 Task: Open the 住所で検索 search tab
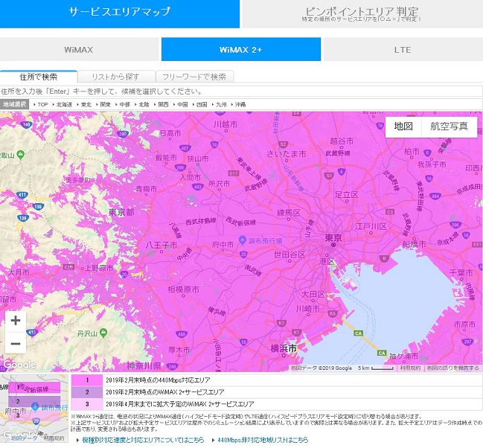39,77
